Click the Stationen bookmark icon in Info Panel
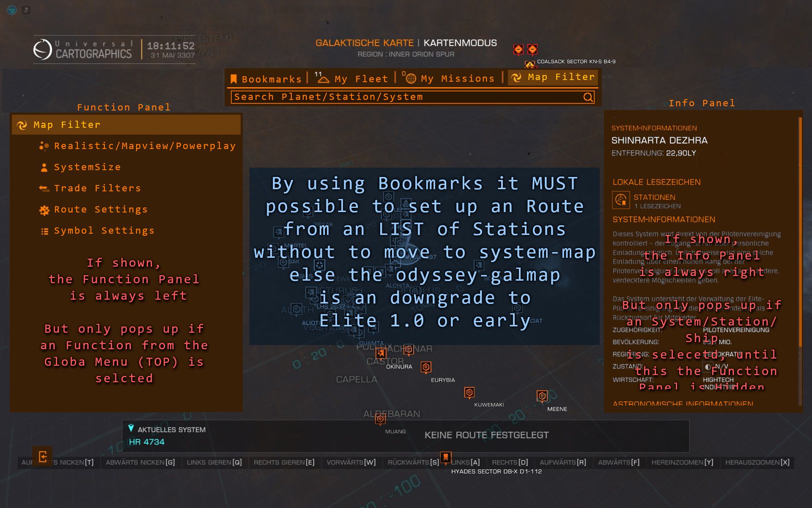 pos(621,200)
